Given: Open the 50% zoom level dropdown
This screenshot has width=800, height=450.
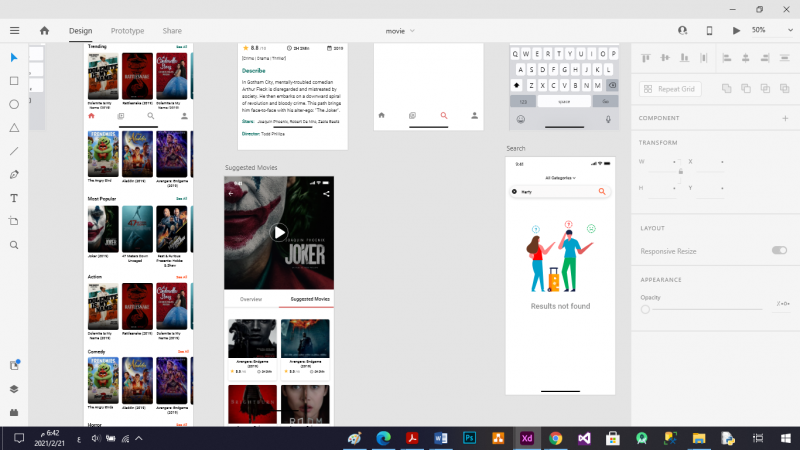Looking at the screenshot, I should (772, 30).
